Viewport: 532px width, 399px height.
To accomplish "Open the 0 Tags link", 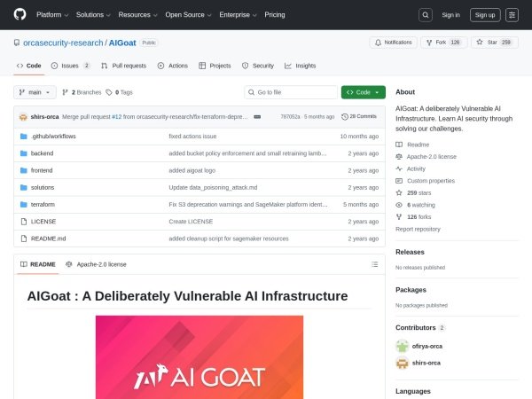I will [x=119, y=92].
